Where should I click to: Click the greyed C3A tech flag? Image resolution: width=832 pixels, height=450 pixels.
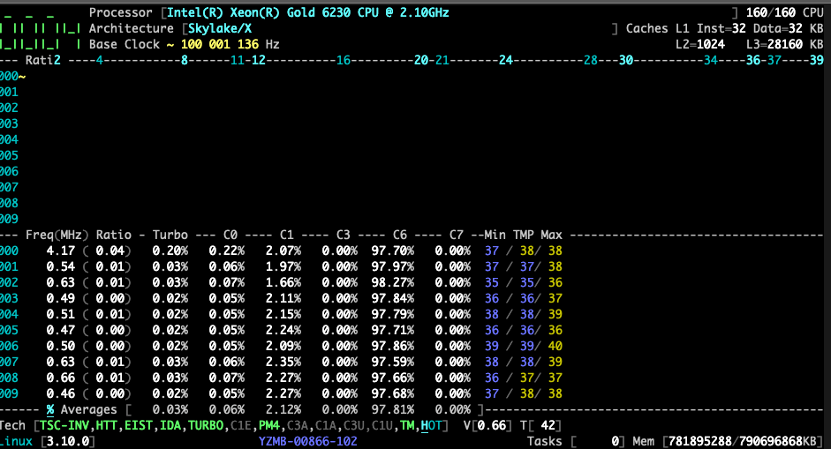[297, 426]
